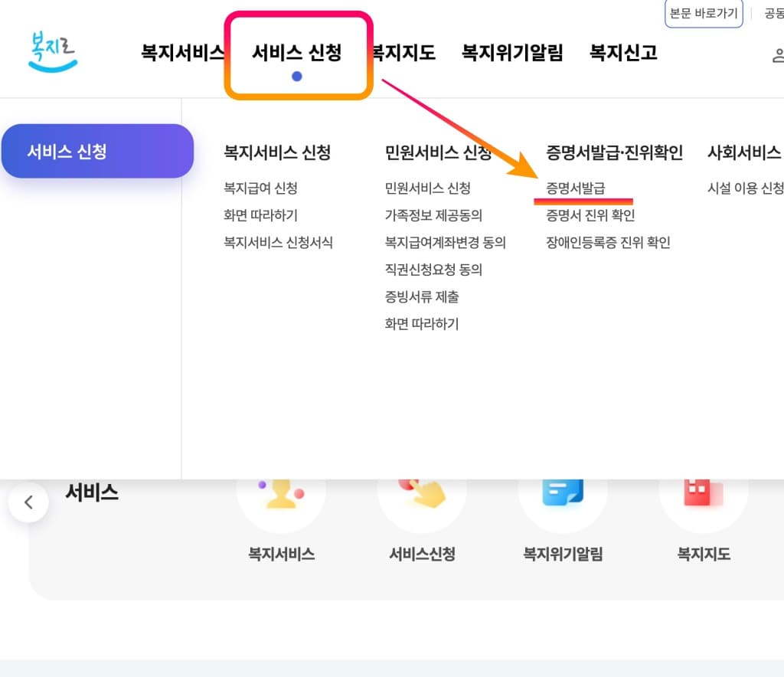This screenshot has width=784, height=677.
Task: Open 복지서비스 신청서식
Action: [x=278, y=243]
